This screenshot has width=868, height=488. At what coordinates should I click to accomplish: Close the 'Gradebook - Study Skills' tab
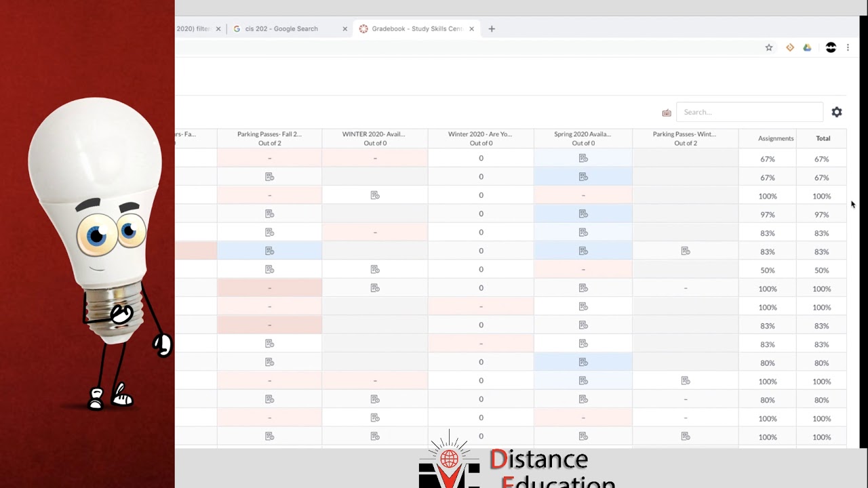[x=471, y=28]
